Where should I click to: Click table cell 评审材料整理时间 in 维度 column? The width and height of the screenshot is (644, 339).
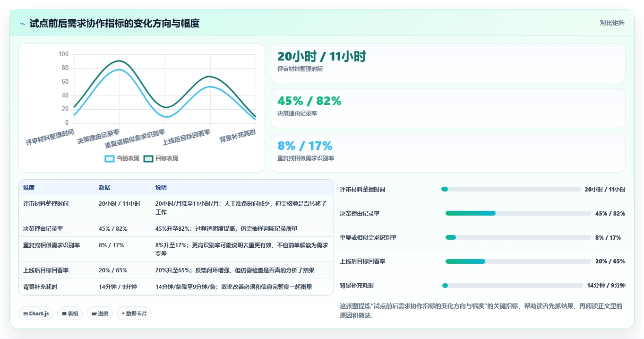pos(46,204)
